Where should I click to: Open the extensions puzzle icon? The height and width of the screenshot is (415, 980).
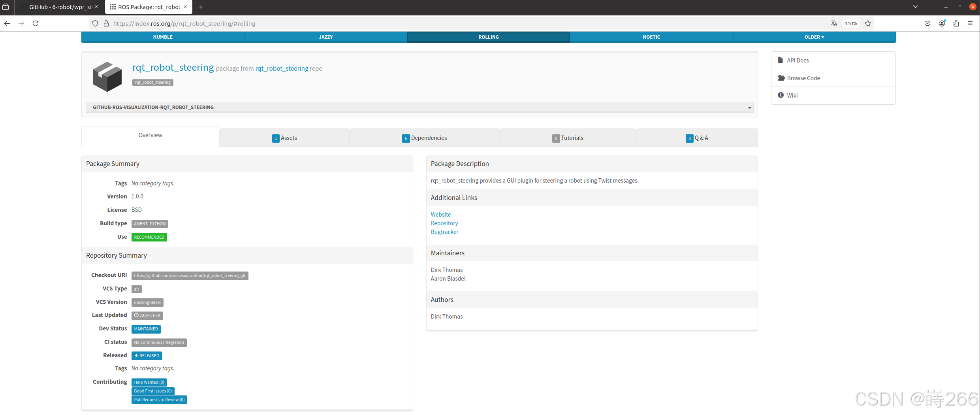pyautogui.click(x=956, y=23)
